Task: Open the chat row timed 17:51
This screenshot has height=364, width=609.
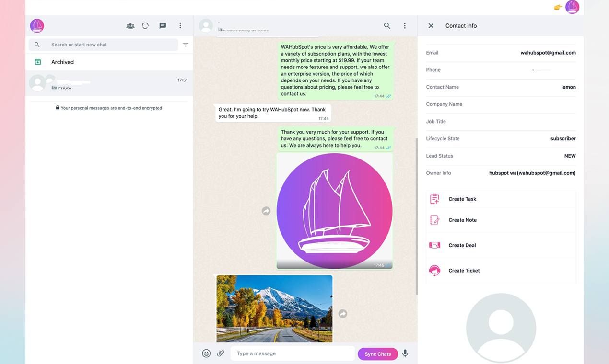Action: point(109,83)
